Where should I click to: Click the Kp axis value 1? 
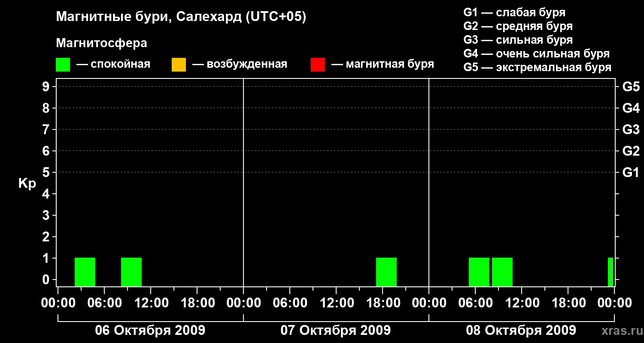coord(47,258)
